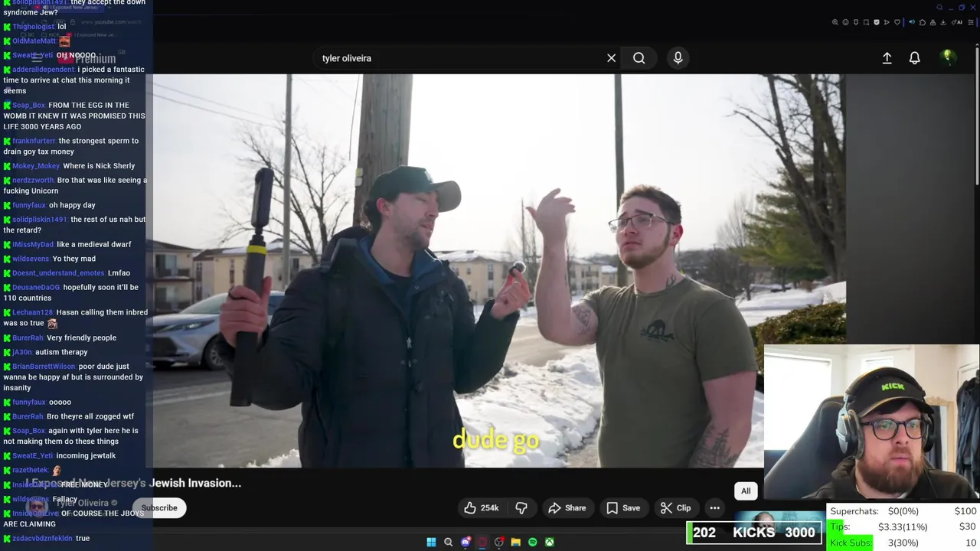980x551 pixels.
Task: Click chat username 'franknfurter'
Action: 34,141
